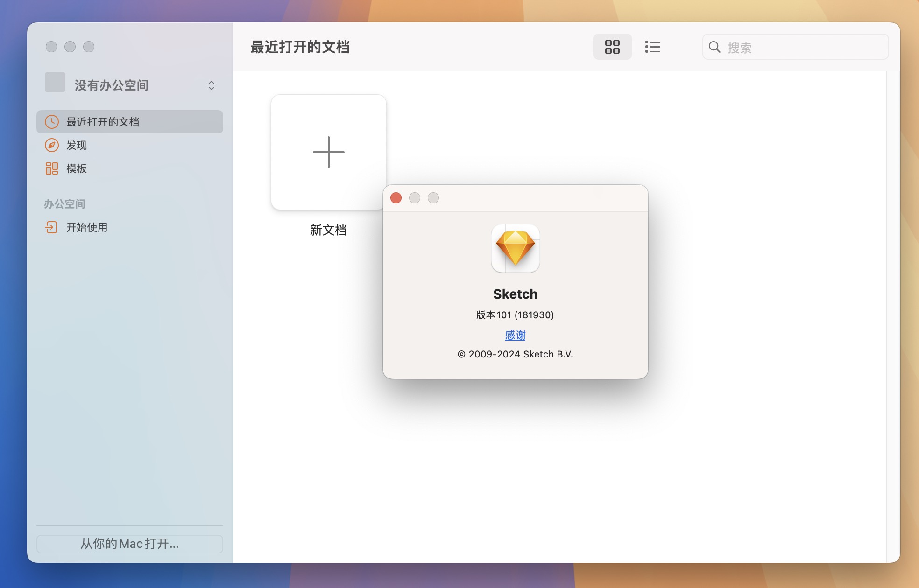Close the About Sketch window

(396, 198)
